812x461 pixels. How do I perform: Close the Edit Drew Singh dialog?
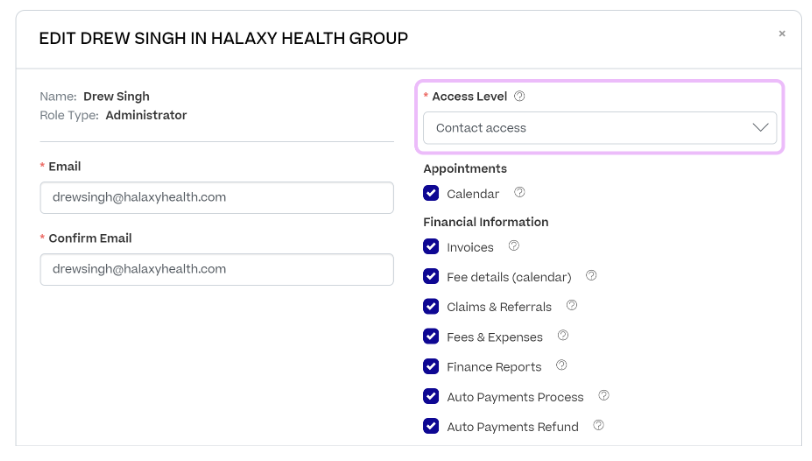pyautogui.click(x=782, y=34)
